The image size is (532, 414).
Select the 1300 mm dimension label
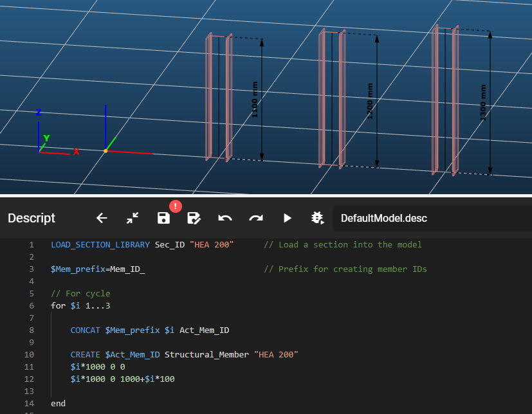tap(483, 103)
